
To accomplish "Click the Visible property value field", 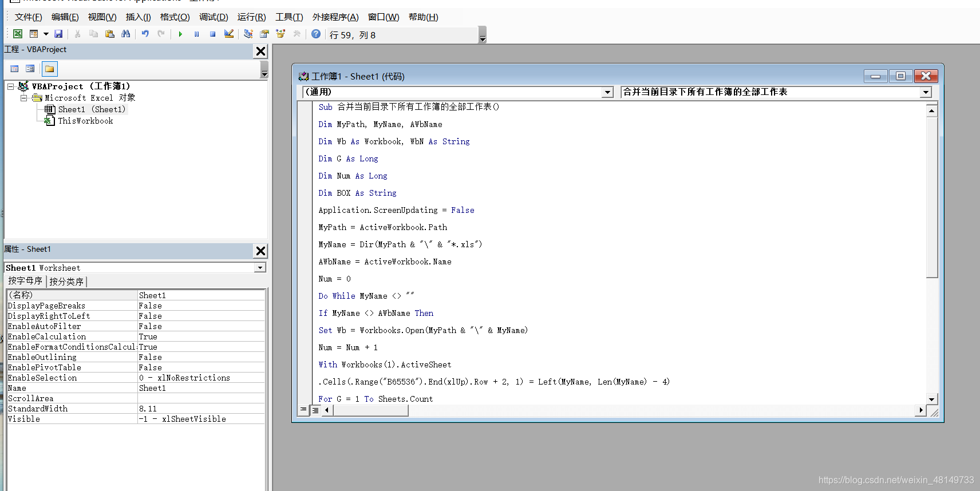I will pyautogui.click(x=201, y=419).
